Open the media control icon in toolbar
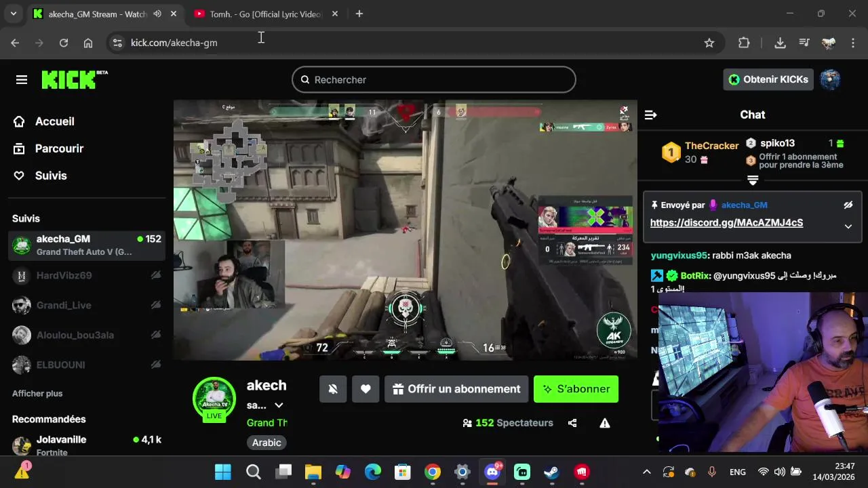868x488 pixels. [804, 43]
